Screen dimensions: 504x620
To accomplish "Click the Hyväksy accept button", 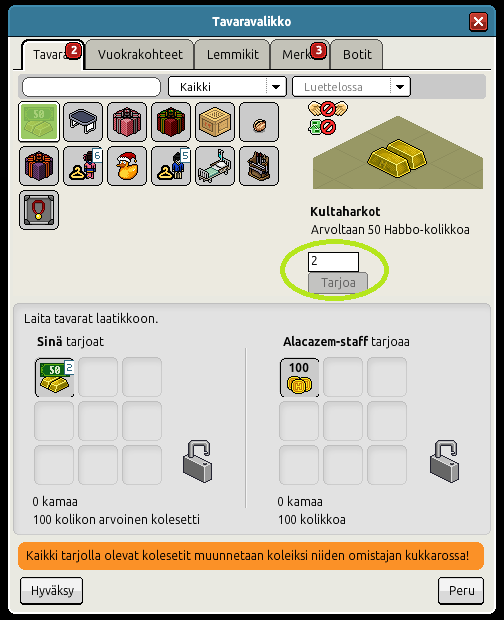I will click(52, 591).
